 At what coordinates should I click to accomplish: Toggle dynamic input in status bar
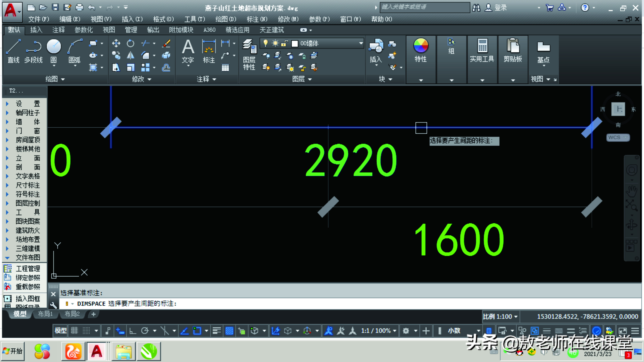pos(120,331)
